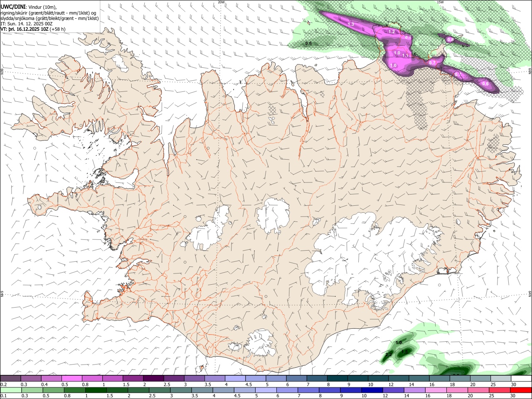Select the darkest purple swatch labeled 2, top legend row
The height and width of the screenshot is (399, 532).
(x=153, y=378)
